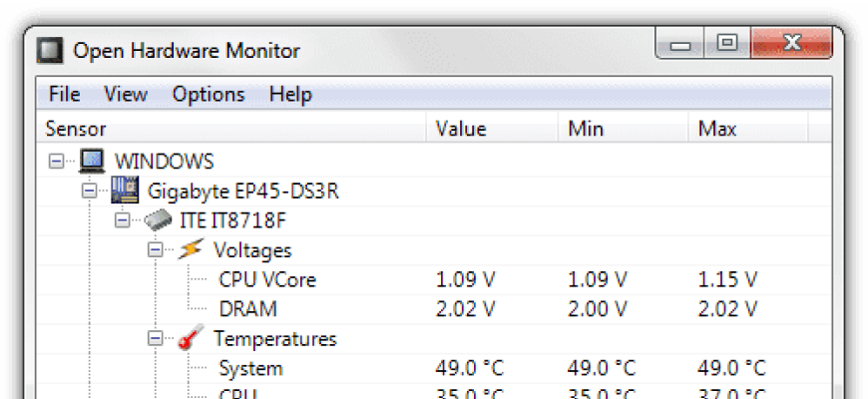Collapse the ITE IT8718F node

click(x=123, y=220)
